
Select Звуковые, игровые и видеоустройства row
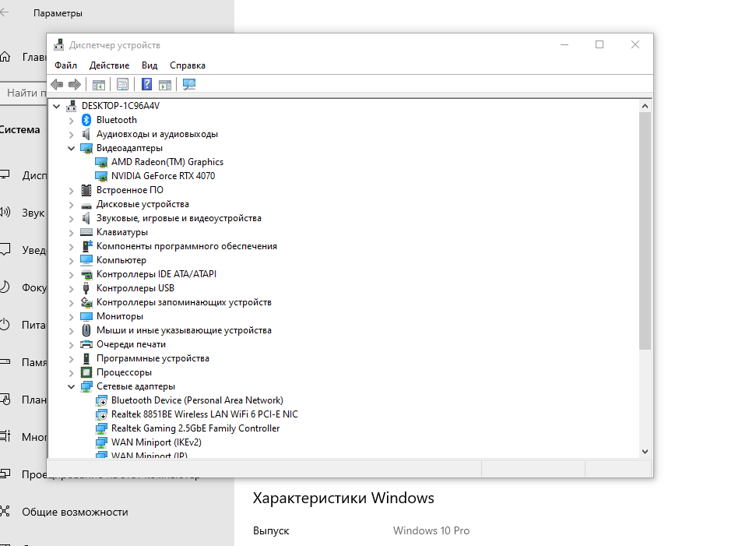click(179, 218)
